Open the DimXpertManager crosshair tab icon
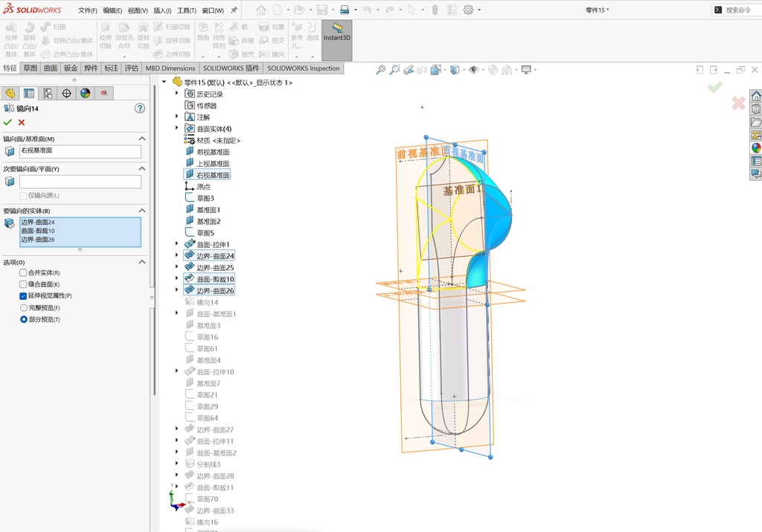Image resolution: width=762 pixels, height=532 pixels. click(66, 93)
